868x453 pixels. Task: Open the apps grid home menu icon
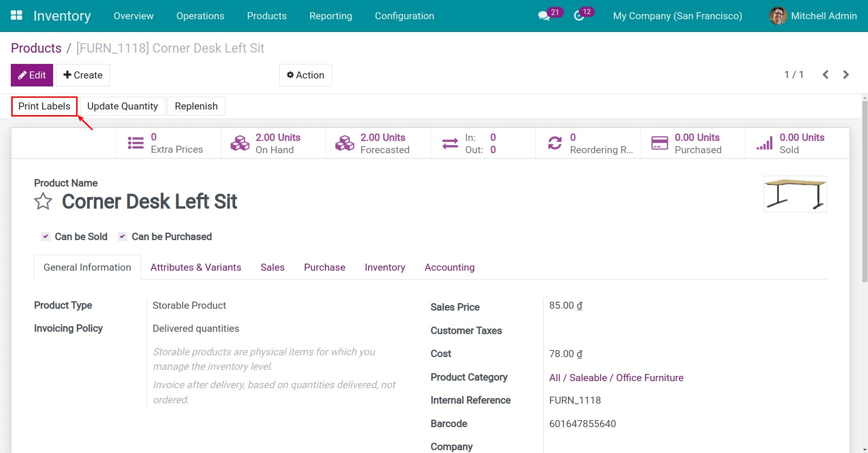[x=16, y=16]
